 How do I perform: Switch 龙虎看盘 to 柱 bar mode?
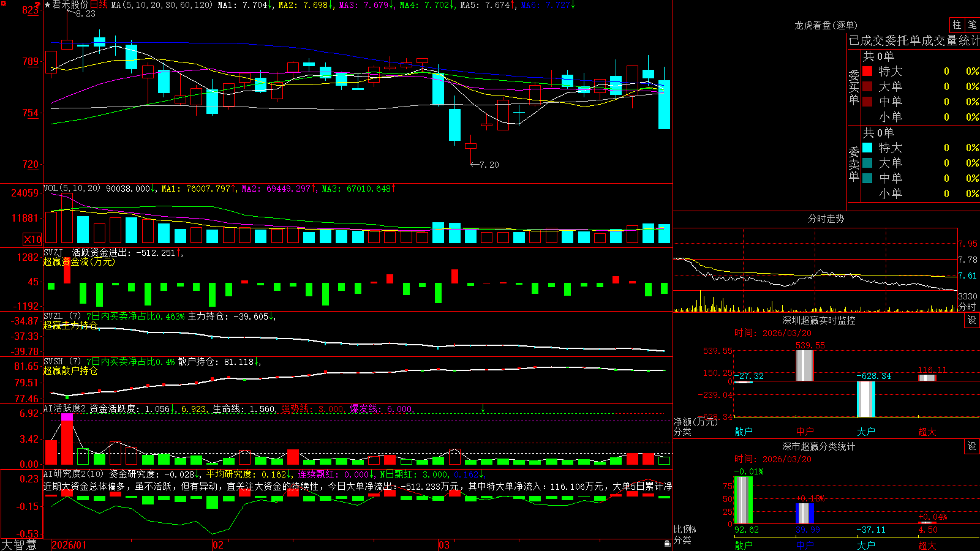tap(957, 25)
